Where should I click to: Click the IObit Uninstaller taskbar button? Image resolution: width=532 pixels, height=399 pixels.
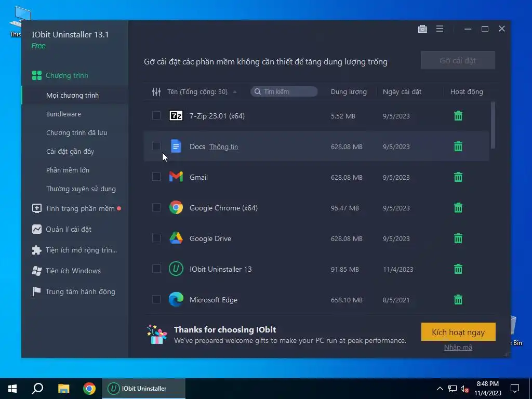(x=144, y=389)
